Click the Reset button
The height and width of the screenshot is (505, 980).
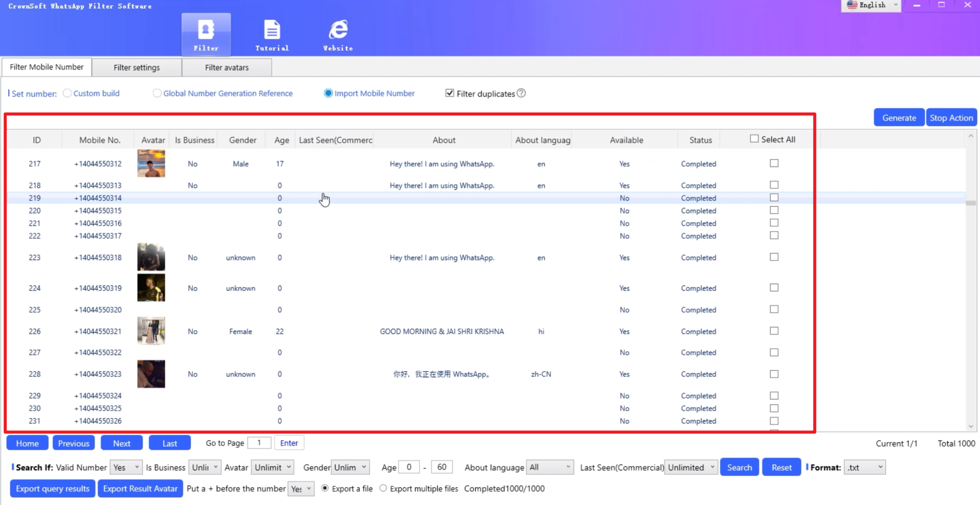781,467
